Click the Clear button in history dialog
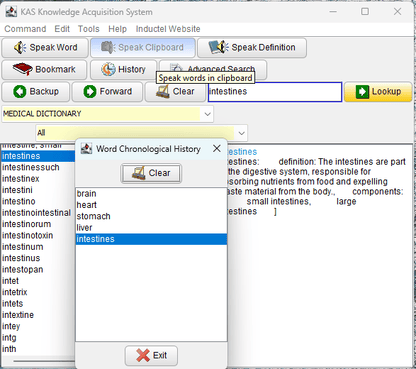Image resolution: width=416 pixels, height=369 pixels. [151, 173]
